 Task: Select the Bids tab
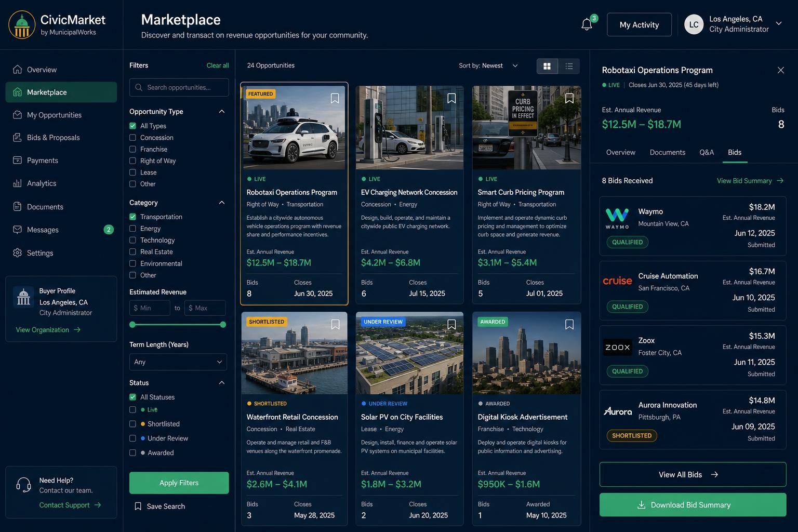(x=735, y=152)
